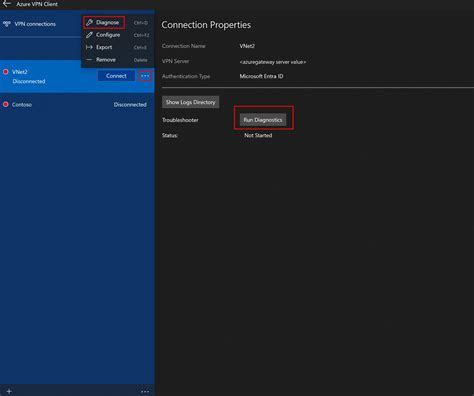474x396 pixels.
Task: Click the Not Started status text
Action: (258, 135)
